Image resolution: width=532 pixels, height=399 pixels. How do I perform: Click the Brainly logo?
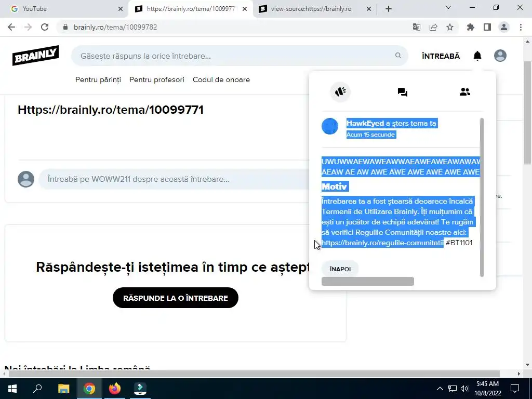[36, 55]
